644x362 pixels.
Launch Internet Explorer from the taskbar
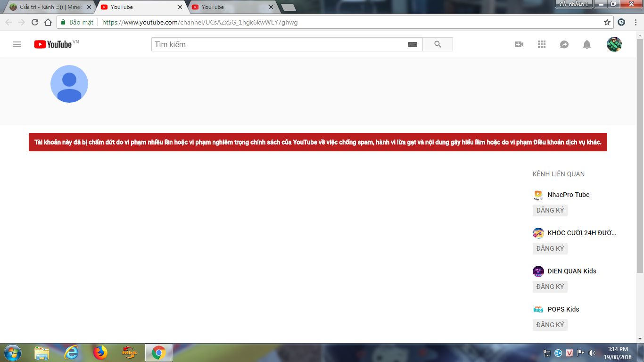[71, 353]
